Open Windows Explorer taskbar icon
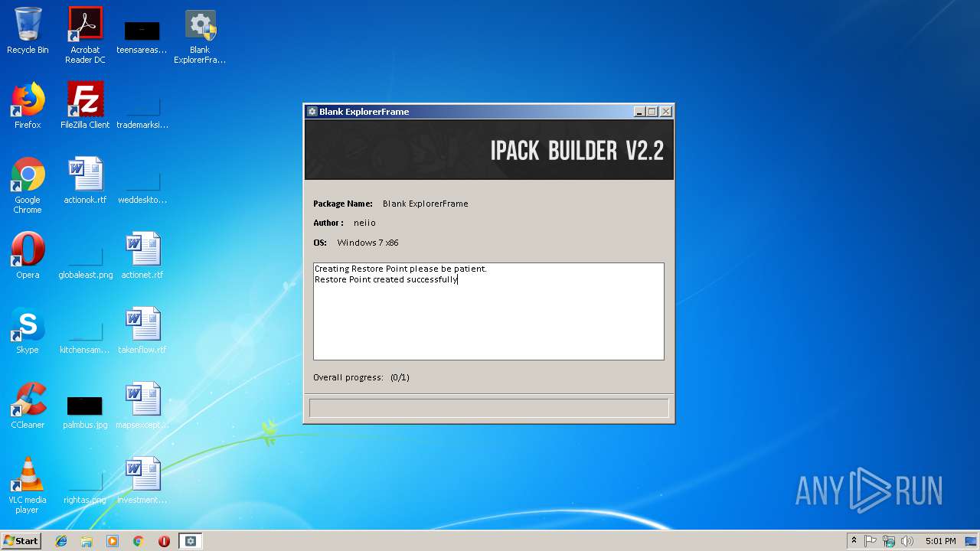This screenshot has height=551, width=980. [87, 541]
